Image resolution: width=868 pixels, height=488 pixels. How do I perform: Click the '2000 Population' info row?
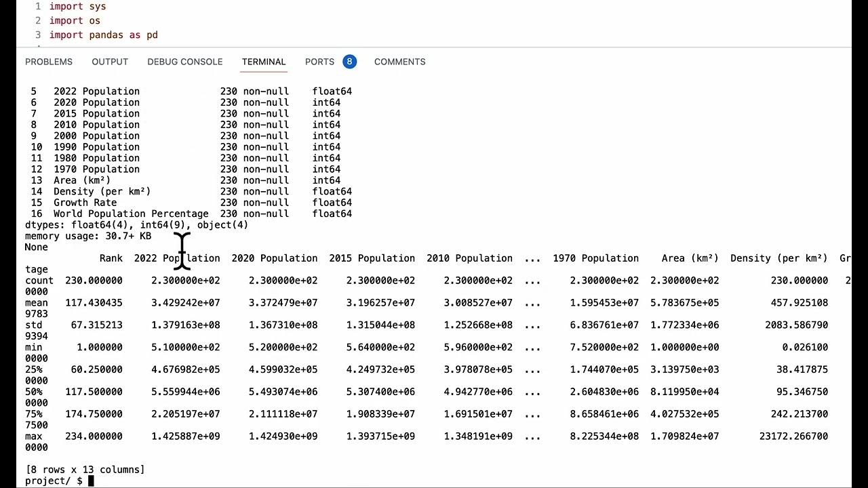click(x=185, y=136)
